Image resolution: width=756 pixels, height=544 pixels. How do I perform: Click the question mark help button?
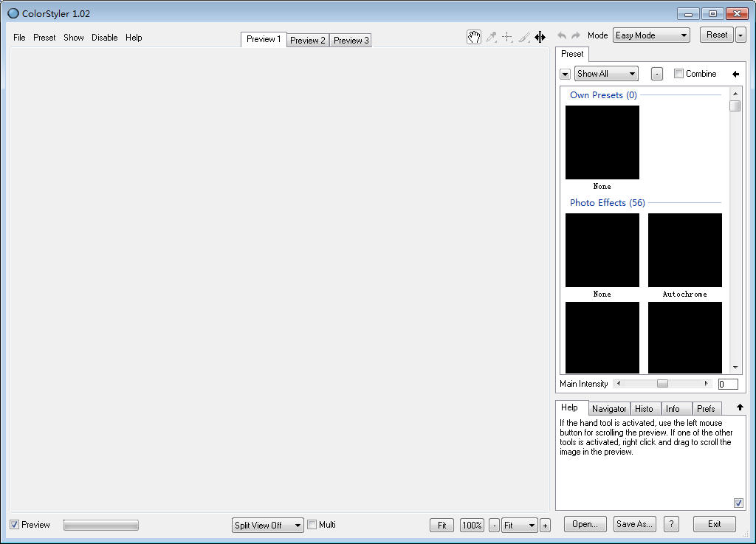(x=671, y=524)
